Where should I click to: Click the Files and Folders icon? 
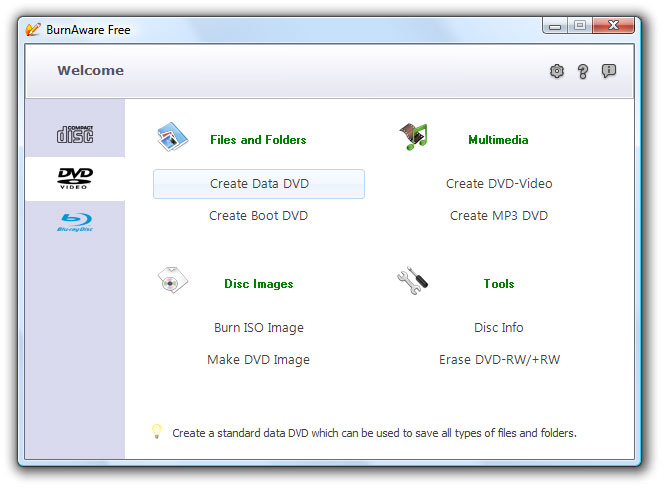click(x=172, y=137)
